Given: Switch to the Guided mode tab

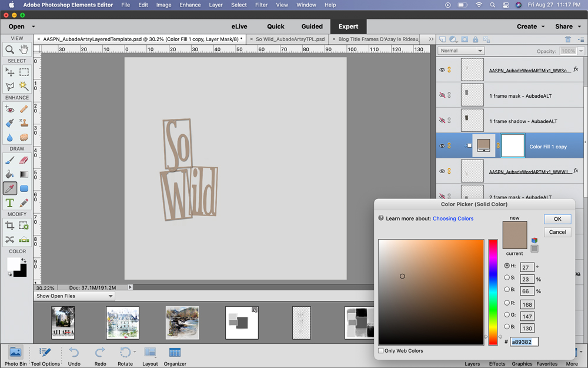Looking at the screenshot, I should 312,26.
